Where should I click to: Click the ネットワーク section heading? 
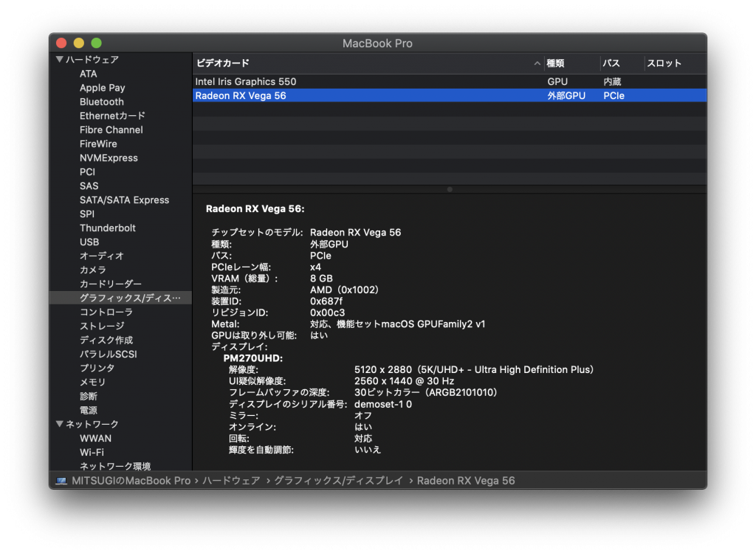tap(92, 424)
